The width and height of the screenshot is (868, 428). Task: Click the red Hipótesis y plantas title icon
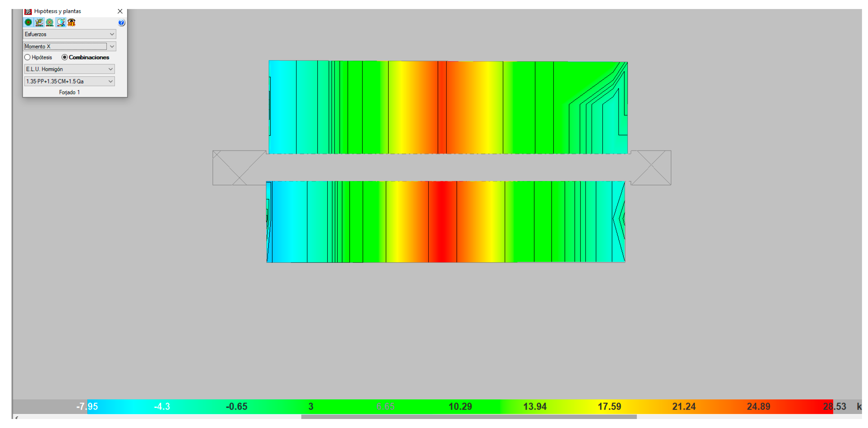(x=28, y=11)
